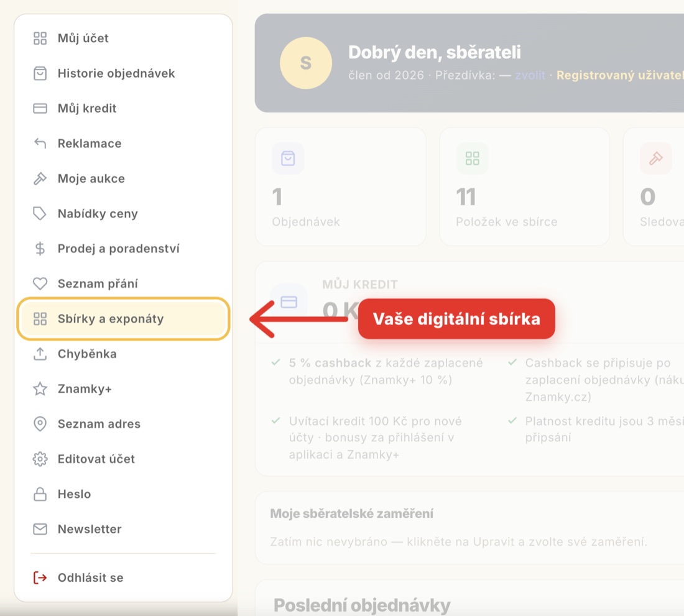Open Historie objednávek in the sidebar
Image resolution: width=684 pixels, height=616 pixels.
click(123, 73)
